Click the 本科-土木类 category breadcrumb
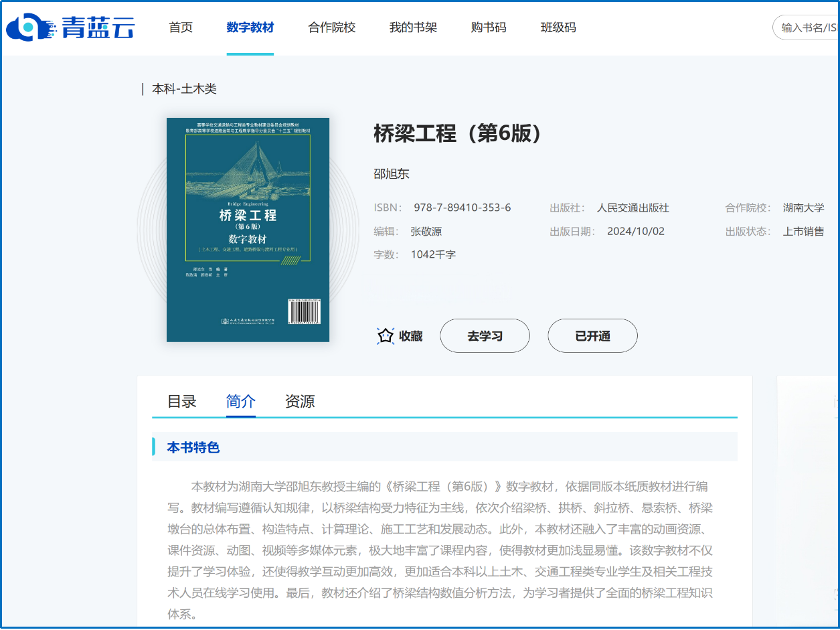This screenshot has width=840, height=630. click(x=184, y=89)
